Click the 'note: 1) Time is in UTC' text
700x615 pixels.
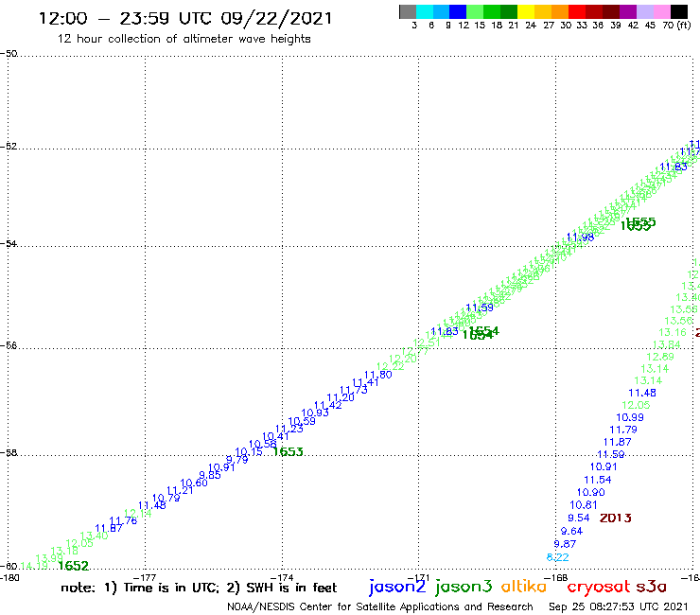[x=140, y=588]
